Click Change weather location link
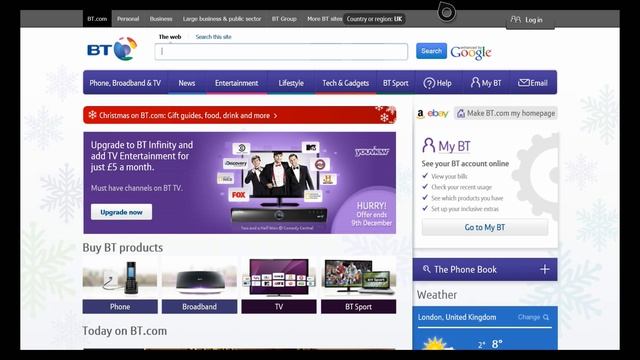 pos(529,317)
